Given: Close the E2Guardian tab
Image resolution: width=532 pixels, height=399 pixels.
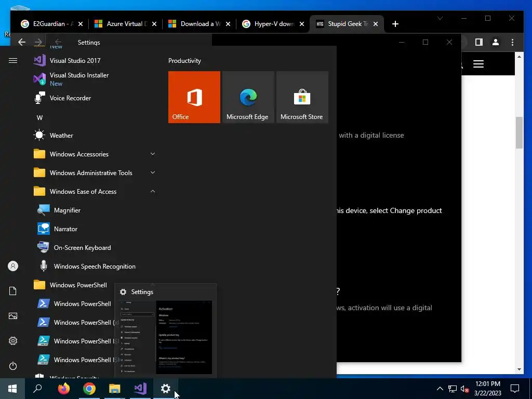Looking at the screenshot, I should click(x=81, y=24).
